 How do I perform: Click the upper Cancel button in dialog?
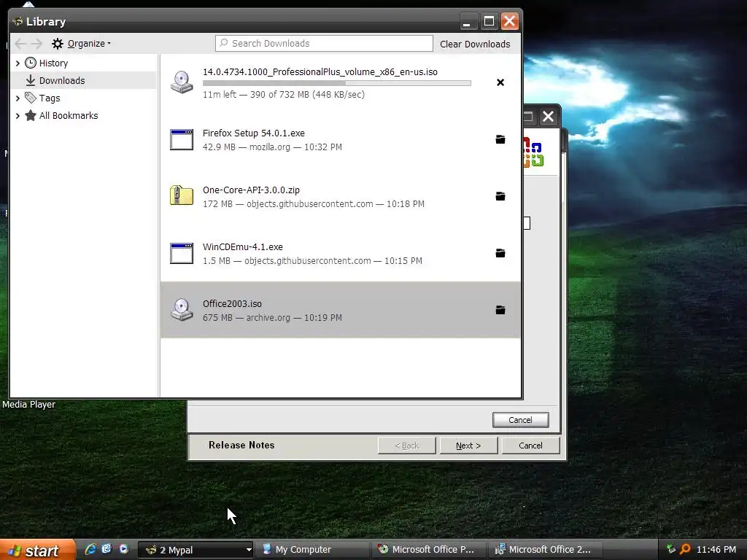click(x=520, y=420)
